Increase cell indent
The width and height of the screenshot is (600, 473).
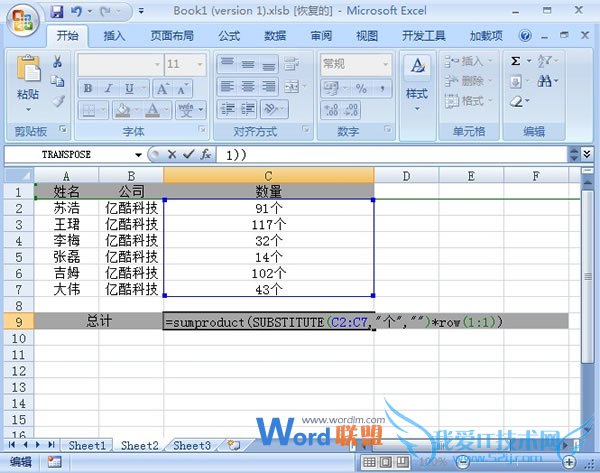(x=248, y=109)
